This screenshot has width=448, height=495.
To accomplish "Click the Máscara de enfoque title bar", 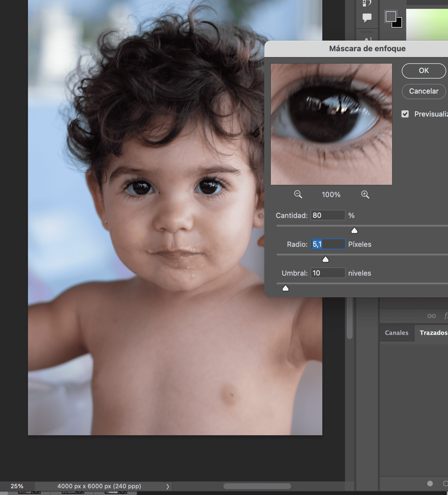I will click(356, 49).
